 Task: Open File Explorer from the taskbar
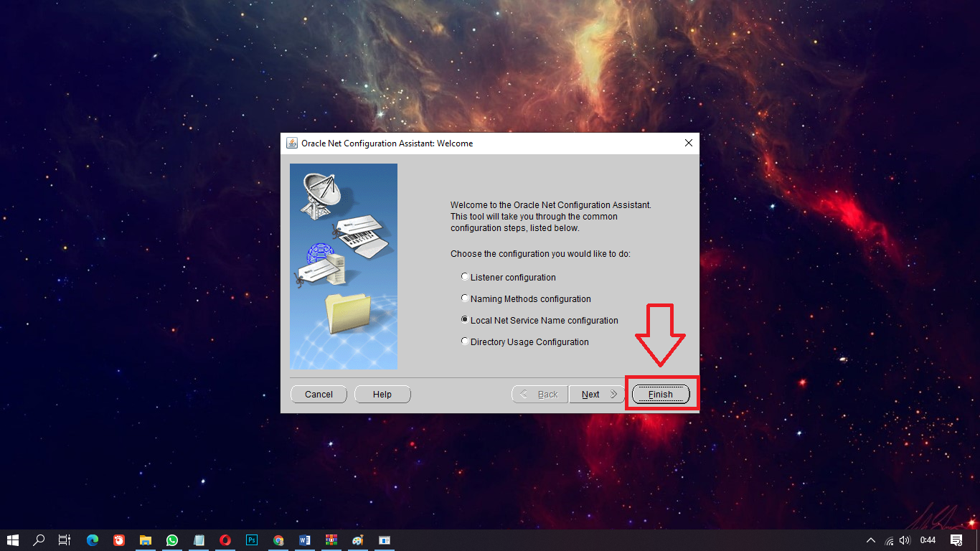point(146,540)
